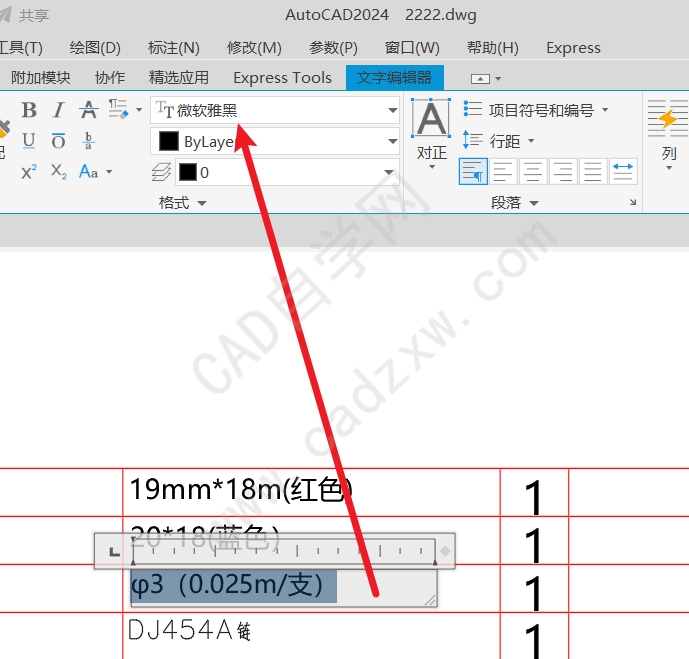Click the ribbon minimize toggle button

point(480,79)
